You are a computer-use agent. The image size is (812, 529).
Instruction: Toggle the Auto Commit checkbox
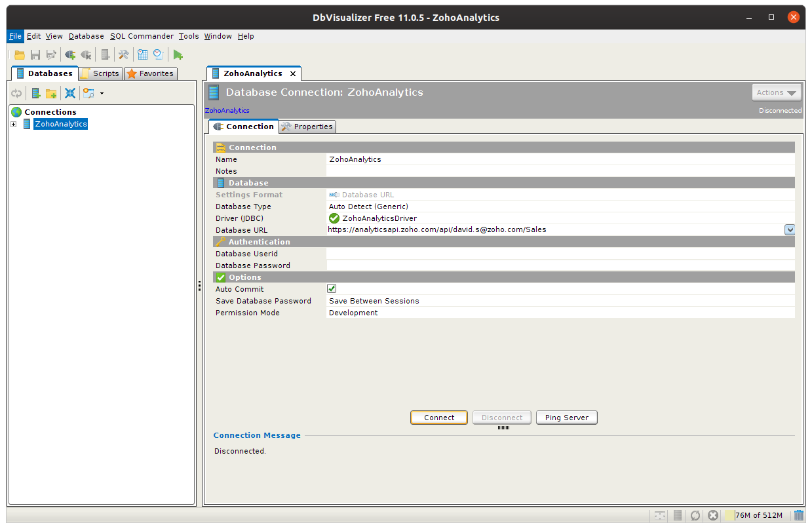click(x=332, y=289)
